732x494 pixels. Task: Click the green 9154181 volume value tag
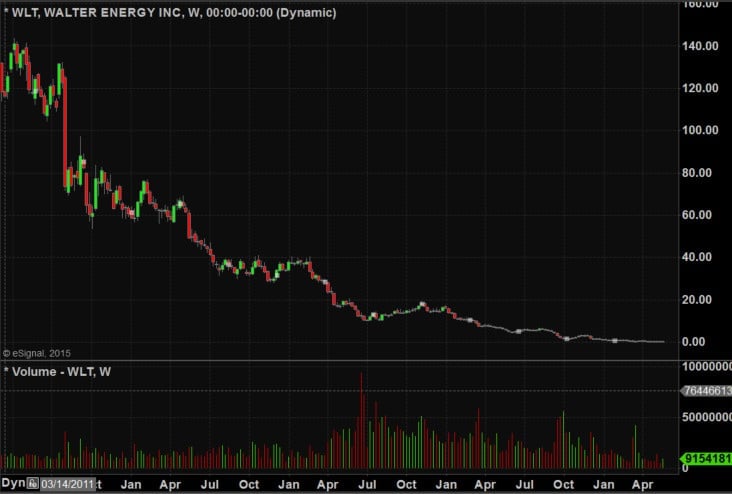pos(706,459)
